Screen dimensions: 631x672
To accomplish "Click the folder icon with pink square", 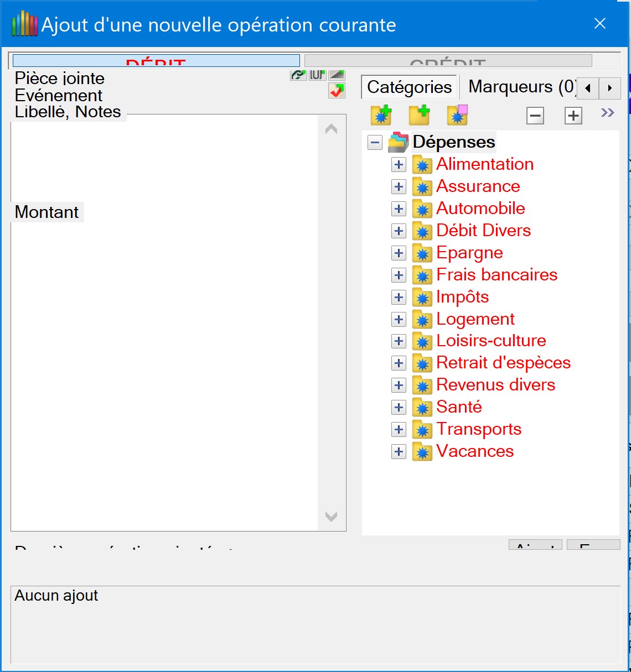I will (457, 115).
